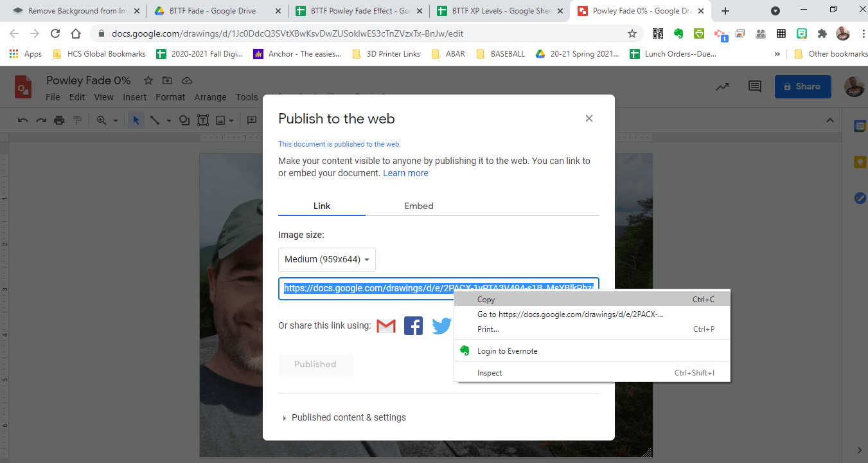Expand Published content & settings
The image size is (868, 463).
pyautogui.click(x=348, y=417)
